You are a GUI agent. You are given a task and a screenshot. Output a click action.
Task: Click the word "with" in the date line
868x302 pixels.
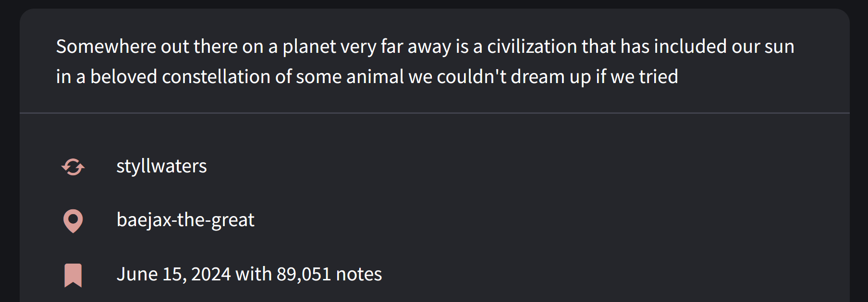tap(254, 274)
